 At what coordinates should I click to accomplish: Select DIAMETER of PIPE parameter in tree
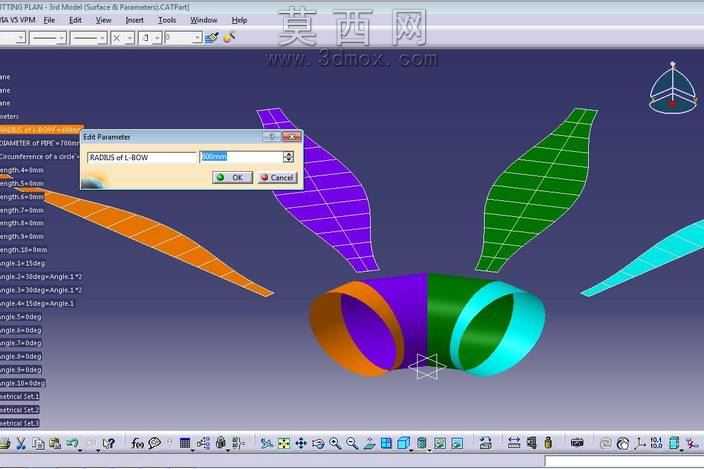click(x=40, y=143)
